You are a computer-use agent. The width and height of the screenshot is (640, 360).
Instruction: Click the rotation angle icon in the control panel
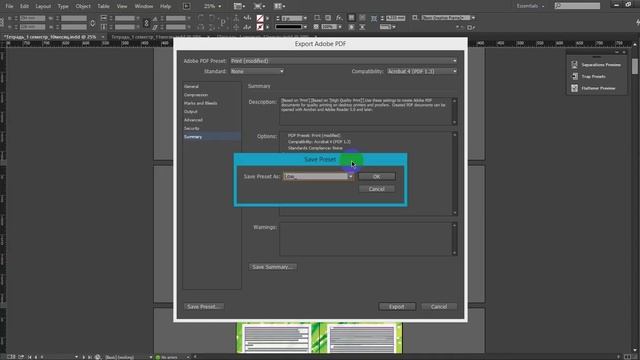(155, 18)
